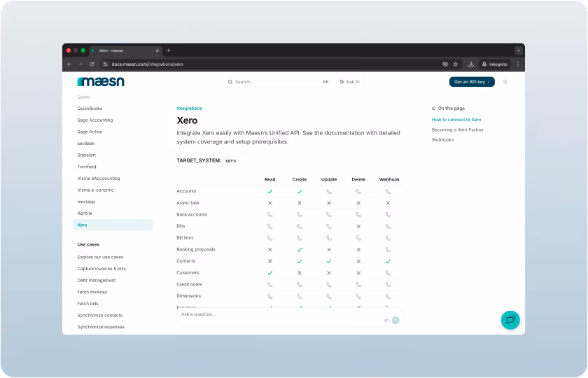Open Sage Active in the sidebar
Screen dimensions: 588x378
pos(90,132)
